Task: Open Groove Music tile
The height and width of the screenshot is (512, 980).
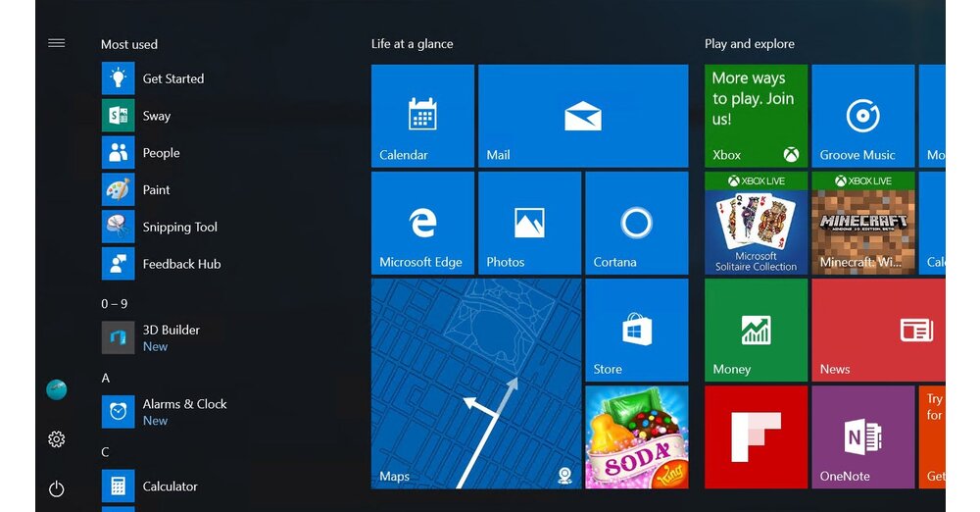Action: (x=863, y=116)
